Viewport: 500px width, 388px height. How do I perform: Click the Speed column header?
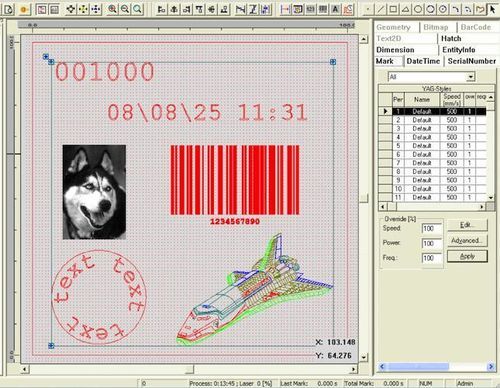point(452,99)
